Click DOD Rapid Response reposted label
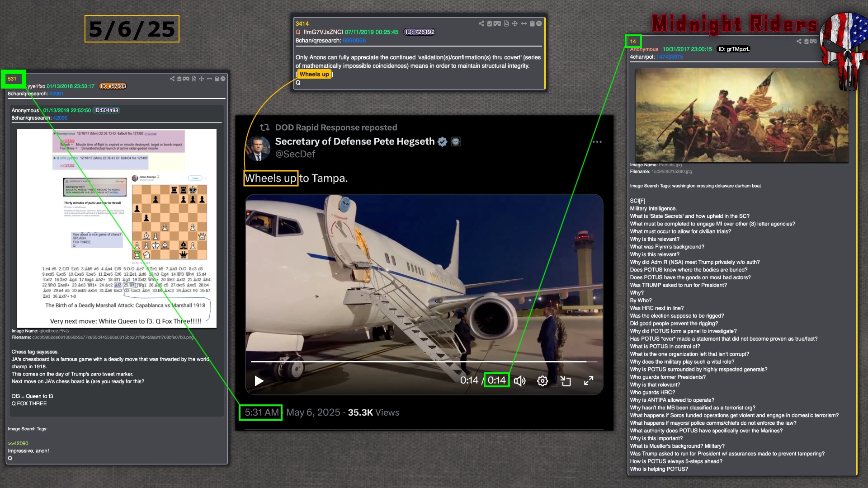This screenshot has width=868, height=488. (x=336, y=127)
